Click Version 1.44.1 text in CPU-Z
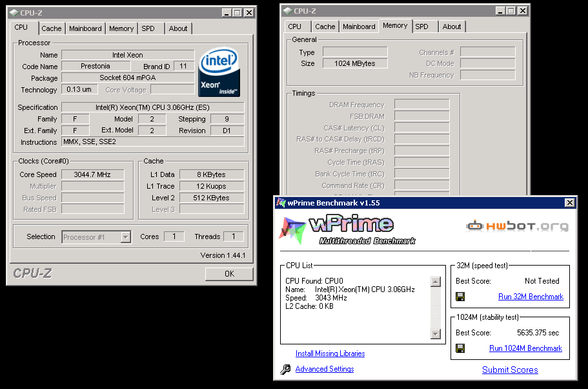Screen dimensions: 588x389 click(223, 255)
